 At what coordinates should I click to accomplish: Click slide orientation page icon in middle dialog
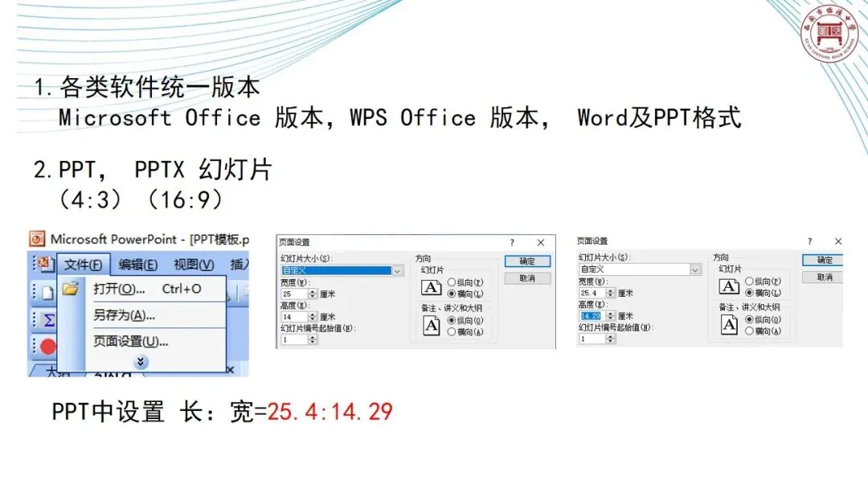tap(432, 287)
